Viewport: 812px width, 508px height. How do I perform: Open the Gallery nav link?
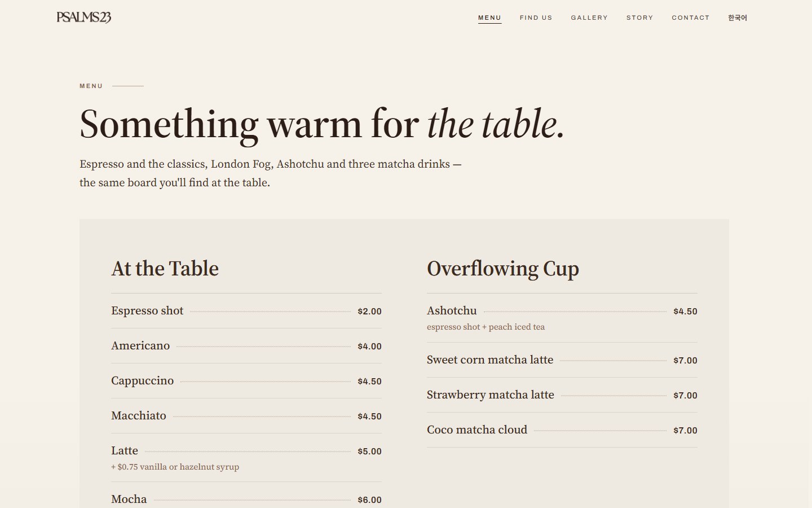tap(589, 17)
